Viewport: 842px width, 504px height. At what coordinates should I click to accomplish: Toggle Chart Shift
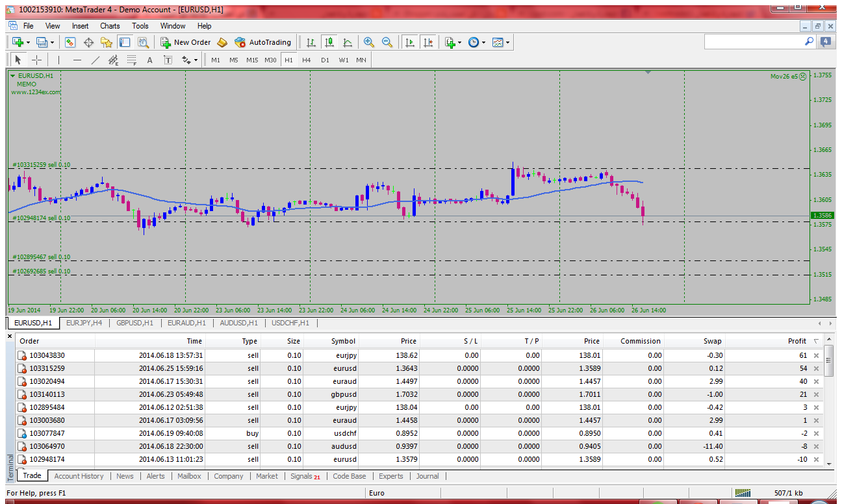(x=427, y=42)
